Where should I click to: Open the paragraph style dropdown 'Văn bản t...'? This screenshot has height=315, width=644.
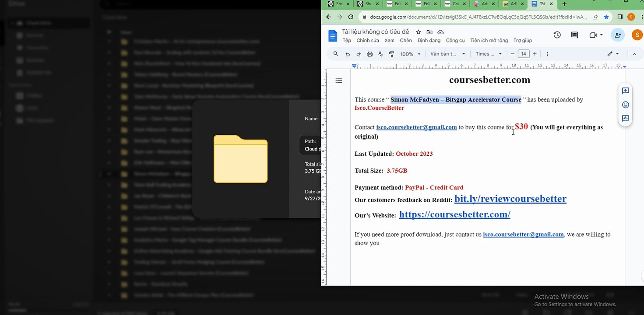tap(447, 54)
